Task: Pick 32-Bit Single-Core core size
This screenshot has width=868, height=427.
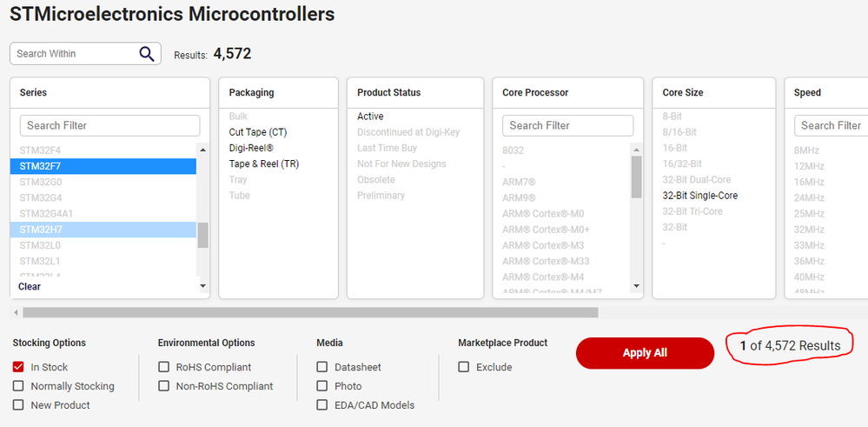Action: pos(699,196)
